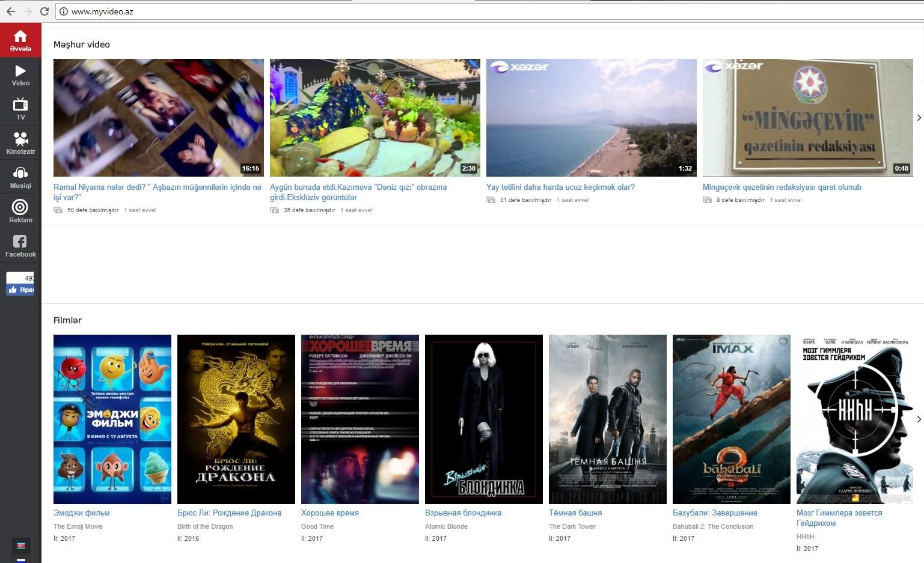Click the Facebook like count box
The image size is (924, 563).
click(20, 278)
